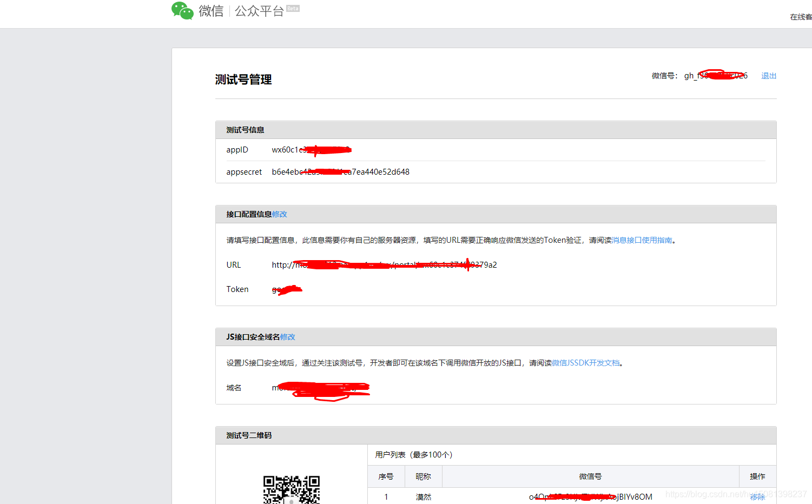Click 移除 to remove user 漠然
This screenshot has height=504, width=812.
pyautogui.click(x=758, y=496)
